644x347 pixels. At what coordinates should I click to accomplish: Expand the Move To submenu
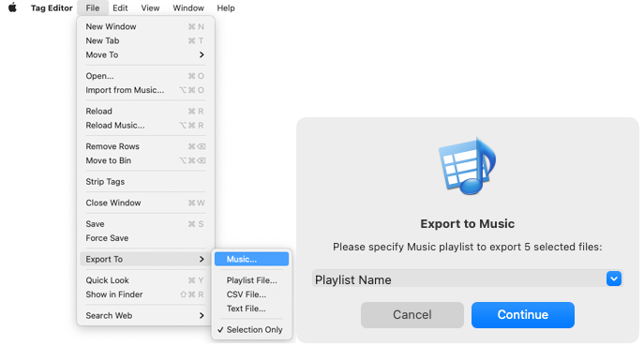[x=145, y=54]
